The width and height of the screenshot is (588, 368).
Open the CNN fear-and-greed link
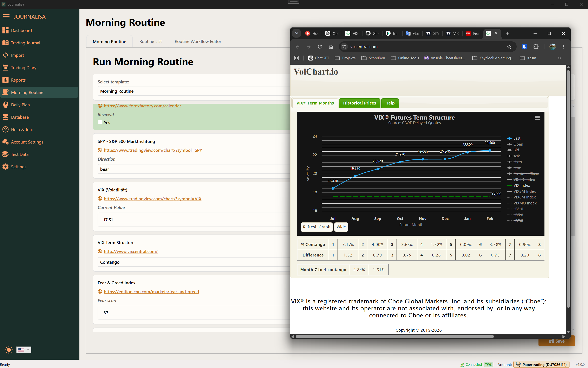[x=151, y=292]
